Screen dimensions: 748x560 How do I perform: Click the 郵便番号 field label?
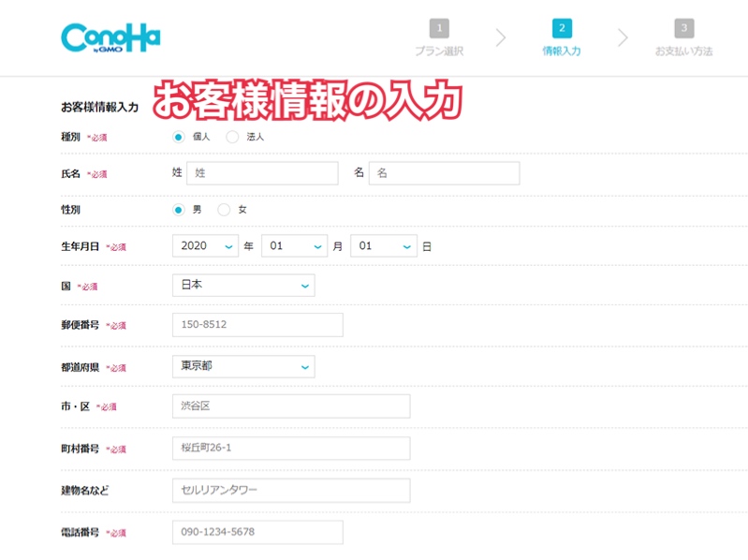81,325
